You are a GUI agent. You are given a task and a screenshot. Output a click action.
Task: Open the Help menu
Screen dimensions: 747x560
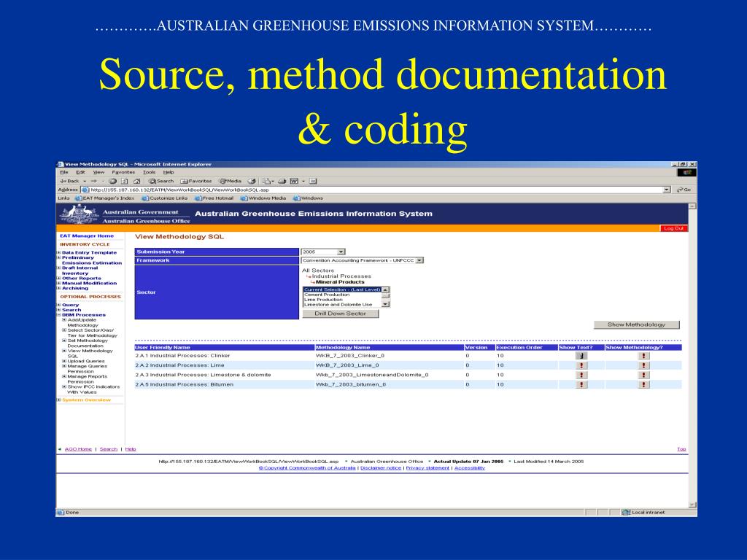click(x=169, y=172)
